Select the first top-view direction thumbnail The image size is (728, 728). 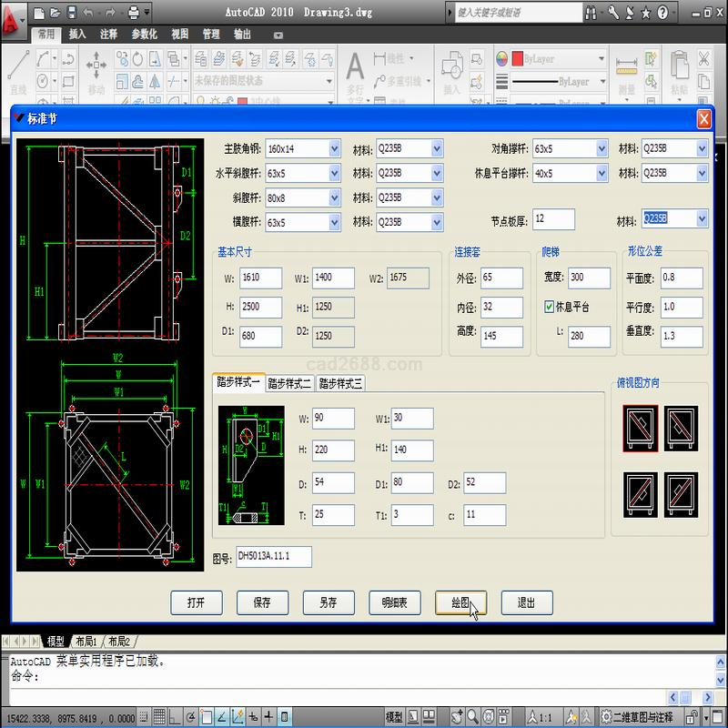pyautogui.click(x=641, y=427)
